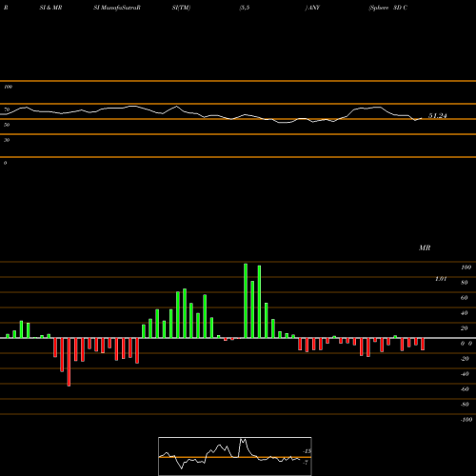Viewport: 476px width, 476px height.
Task: Click the MR right-axis label -80
Action: pos(465,405)
